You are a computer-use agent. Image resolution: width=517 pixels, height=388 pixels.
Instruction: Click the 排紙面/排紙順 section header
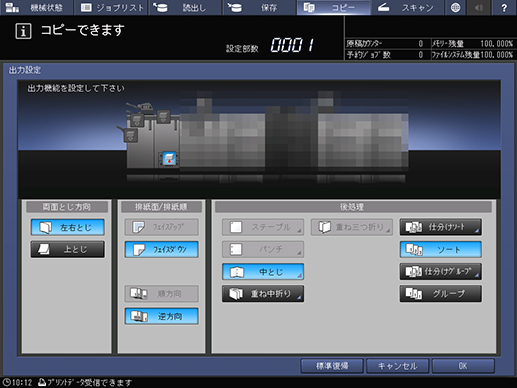tap(161, 207)
